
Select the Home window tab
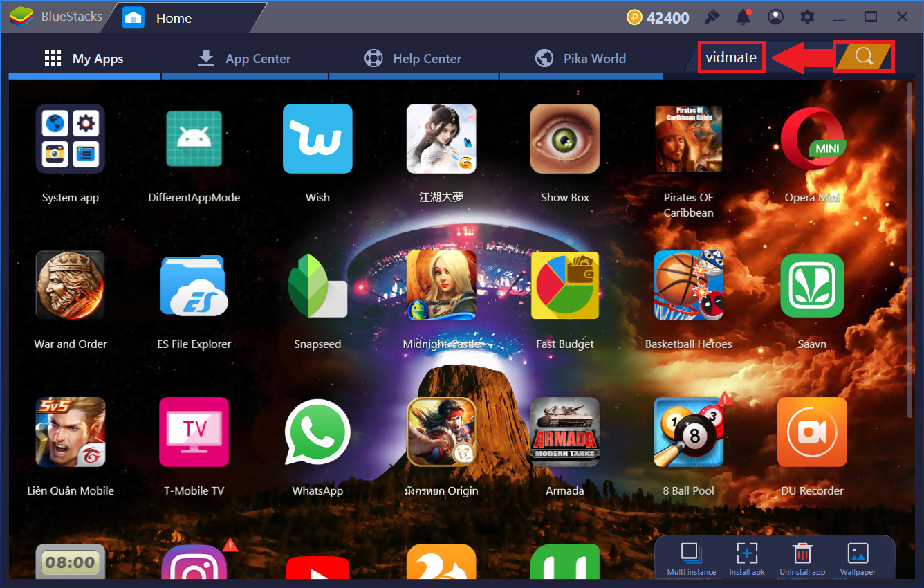(183, 18)
